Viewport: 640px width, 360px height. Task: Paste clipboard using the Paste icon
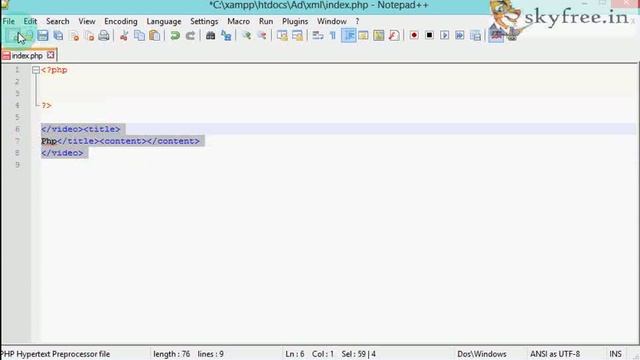pyautogui.click(x=155, y=36)
